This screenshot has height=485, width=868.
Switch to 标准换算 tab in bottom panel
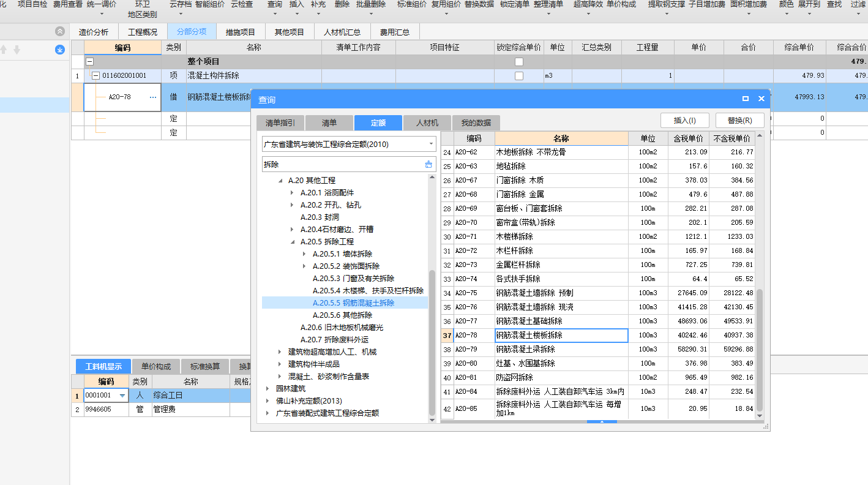point(205,366)
